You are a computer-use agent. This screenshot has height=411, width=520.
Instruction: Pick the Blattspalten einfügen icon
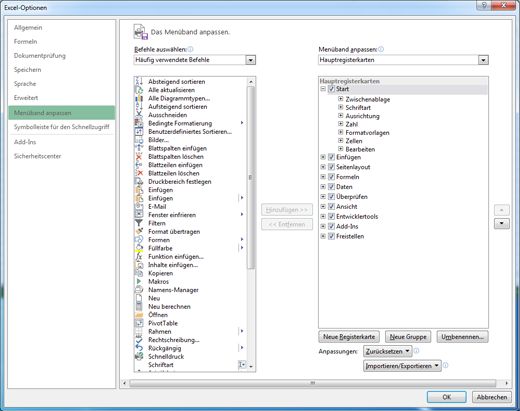click(139, 148)
